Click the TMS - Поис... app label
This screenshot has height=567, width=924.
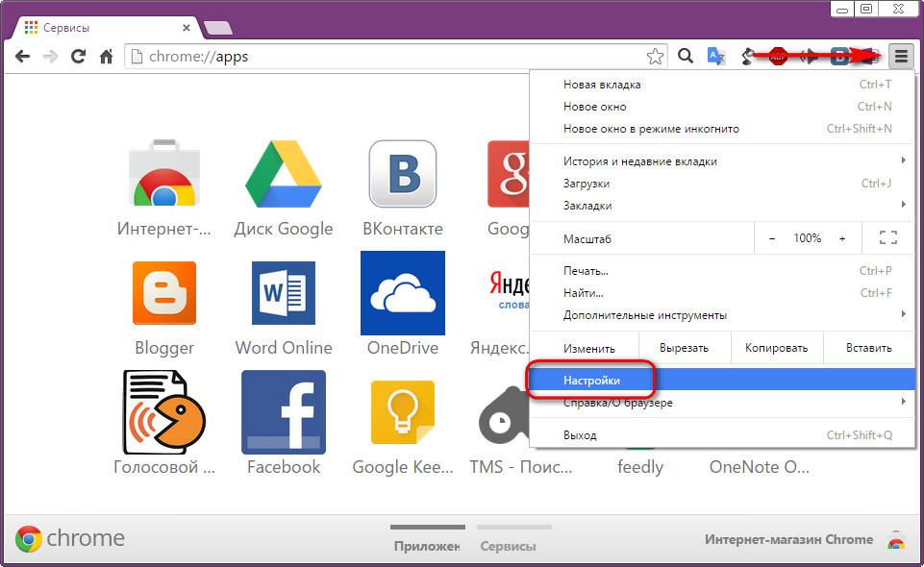(521, 467)
